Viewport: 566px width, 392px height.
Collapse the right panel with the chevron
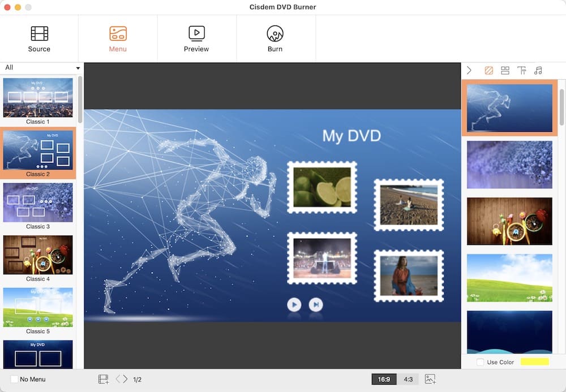coord(469,70)
